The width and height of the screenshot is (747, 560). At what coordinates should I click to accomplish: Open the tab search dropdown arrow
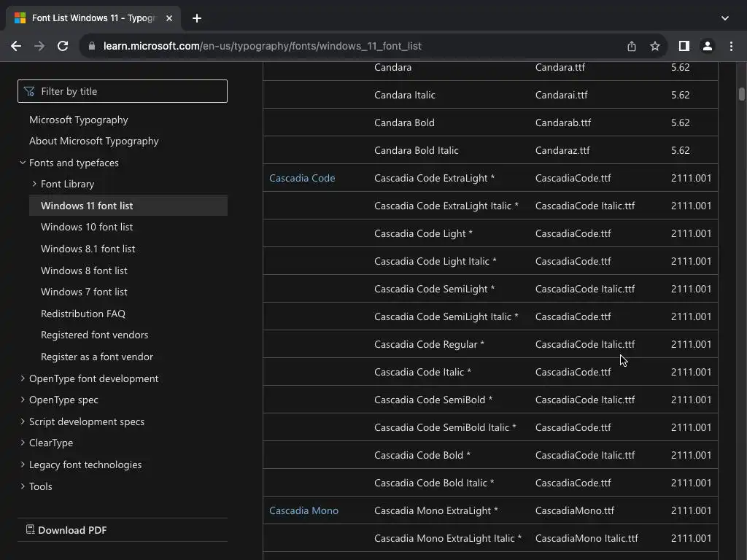click(724, 18)
